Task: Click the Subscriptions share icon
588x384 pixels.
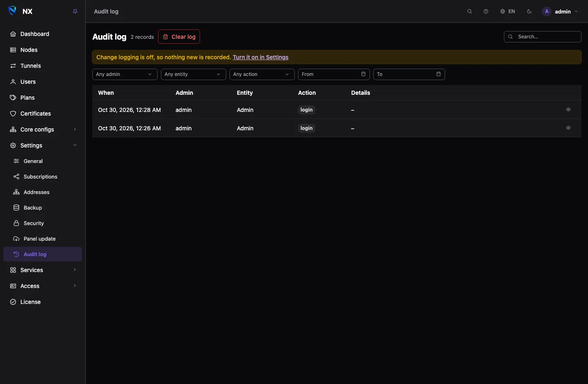Action: pos(16,176)
